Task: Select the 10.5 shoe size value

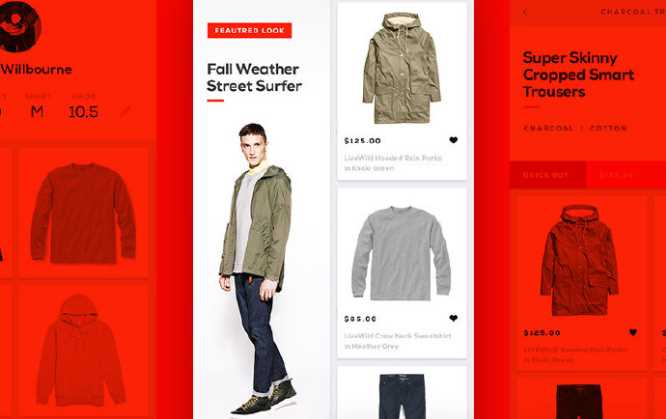Action: [83, 112]
